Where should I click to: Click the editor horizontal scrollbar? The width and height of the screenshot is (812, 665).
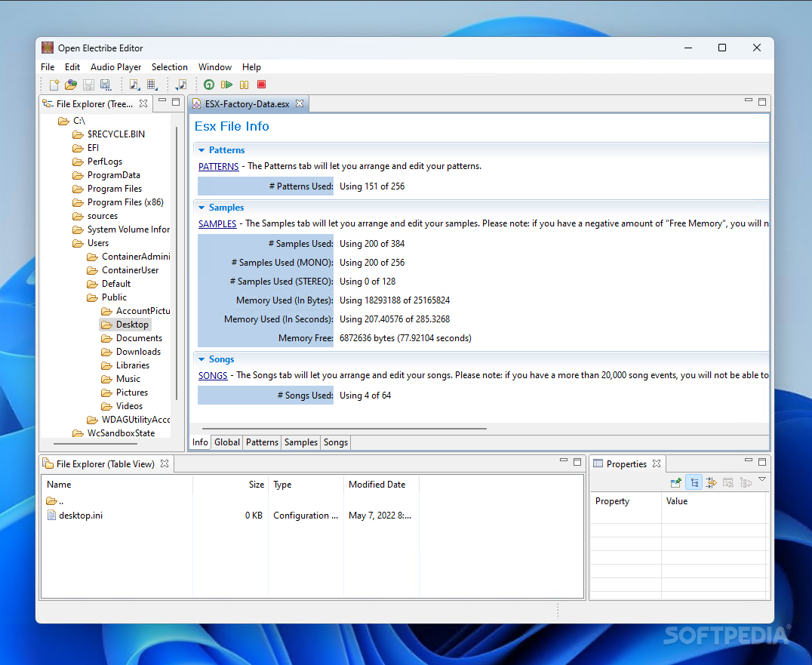[x=344, y=429]
